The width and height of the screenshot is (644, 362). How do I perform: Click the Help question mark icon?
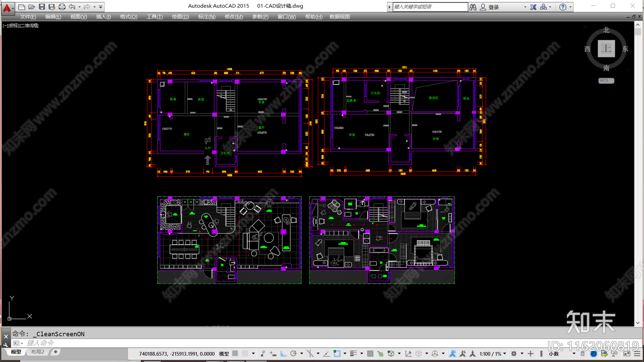coord(563,7)
